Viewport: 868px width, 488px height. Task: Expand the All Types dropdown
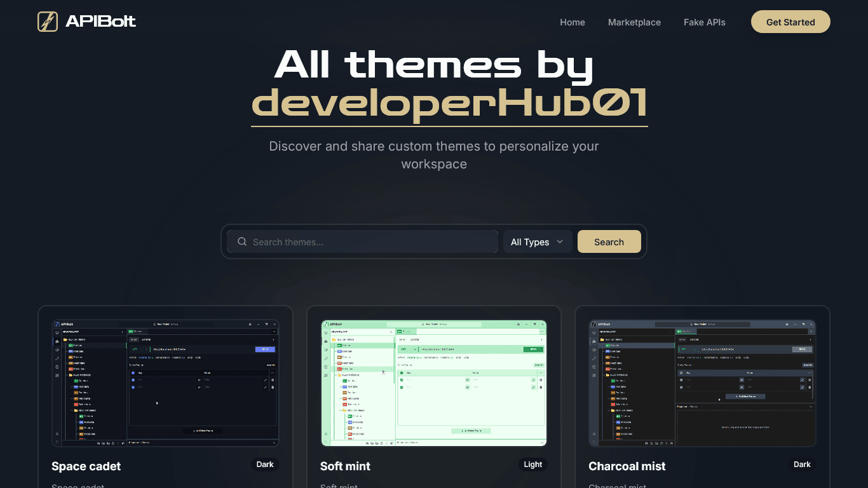[x=537, y=242]
